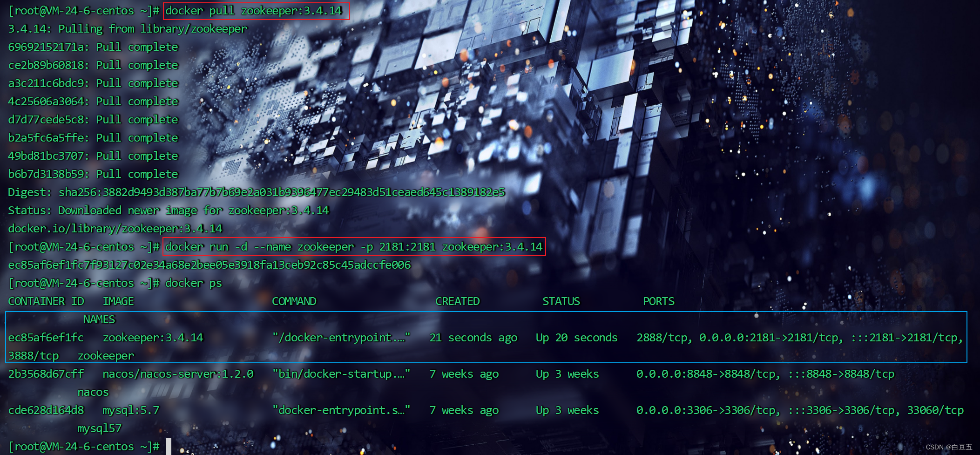Click the 'docker pull zookeeper:3.4.14' command text

[x=254, y=11]
